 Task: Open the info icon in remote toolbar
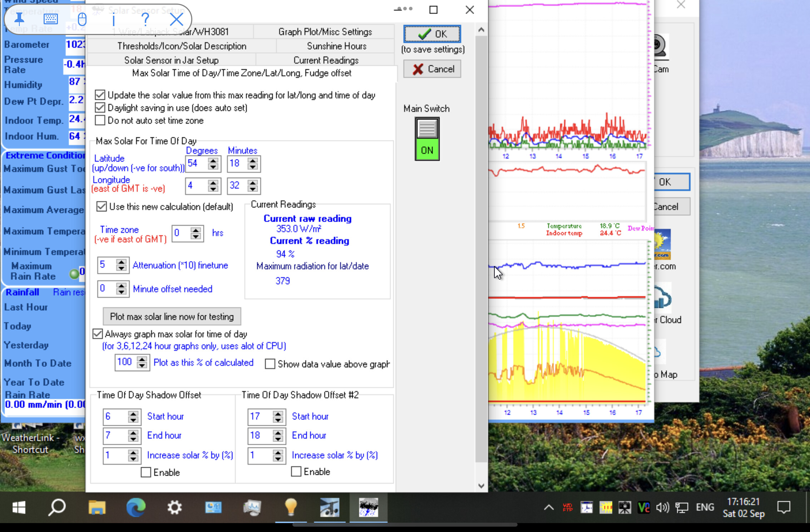114,19
